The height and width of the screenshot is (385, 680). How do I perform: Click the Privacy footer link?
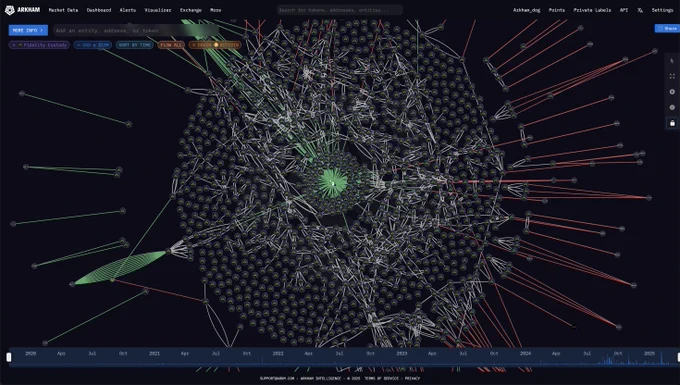tap(412, 378)
